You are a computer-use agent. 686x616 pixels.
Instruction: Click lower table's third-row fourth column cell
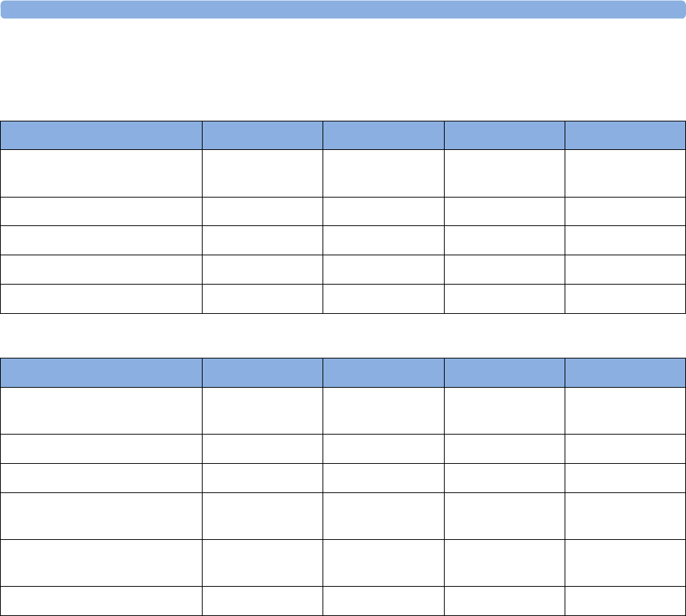[x=505, y=478]
